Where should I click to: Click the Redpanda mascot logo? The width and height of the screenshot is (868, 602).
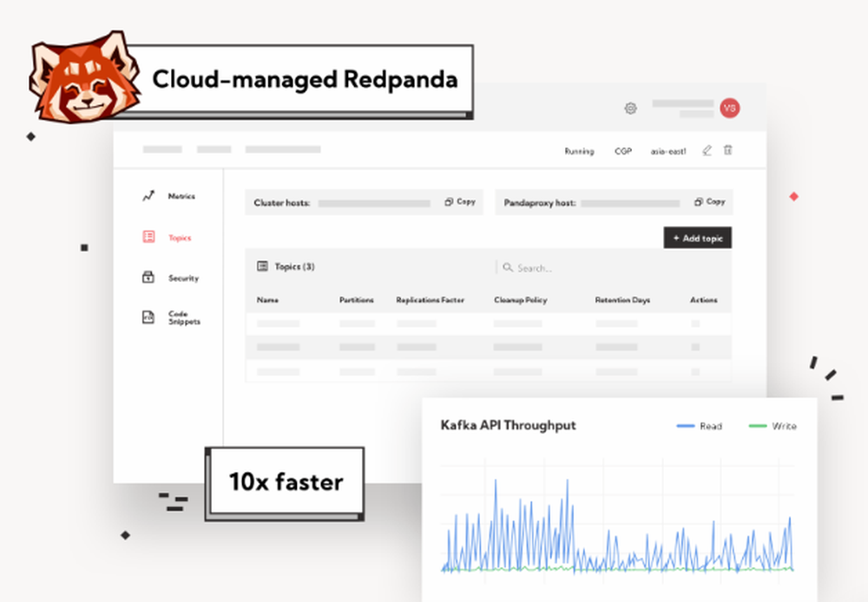(x=85, y=77)
